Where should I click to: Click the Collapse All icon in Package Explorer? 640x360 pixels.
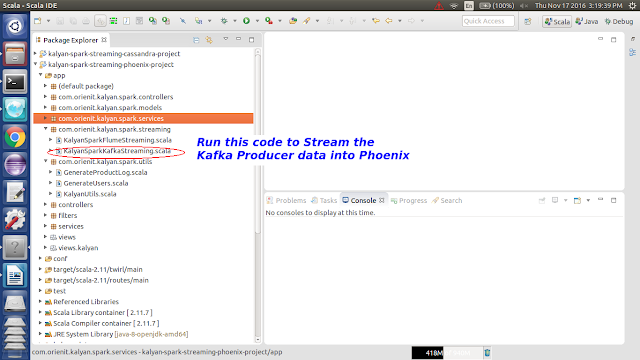(196, 40)
